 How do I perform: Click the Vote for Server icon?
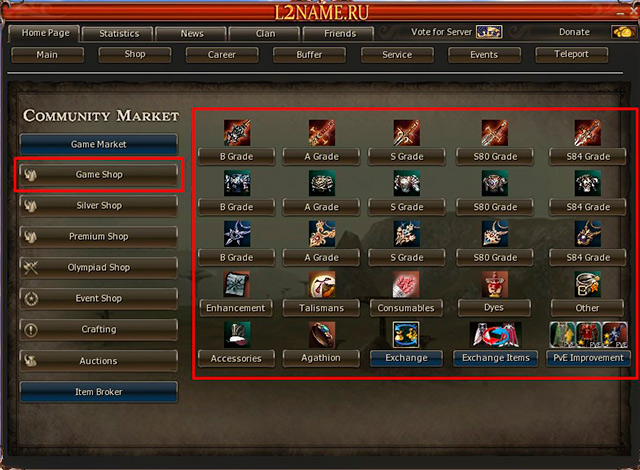[489, 32]
